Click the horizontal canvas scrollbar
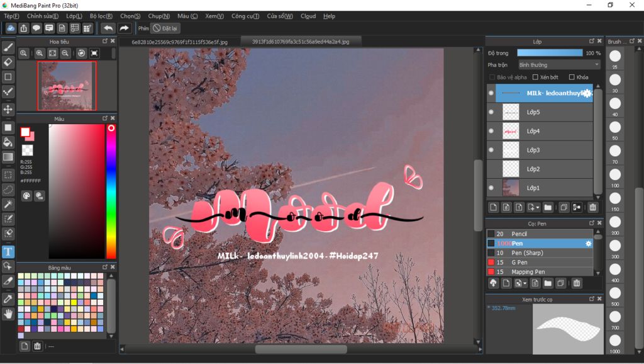644x364 pixels. click(x=301, y=349)
